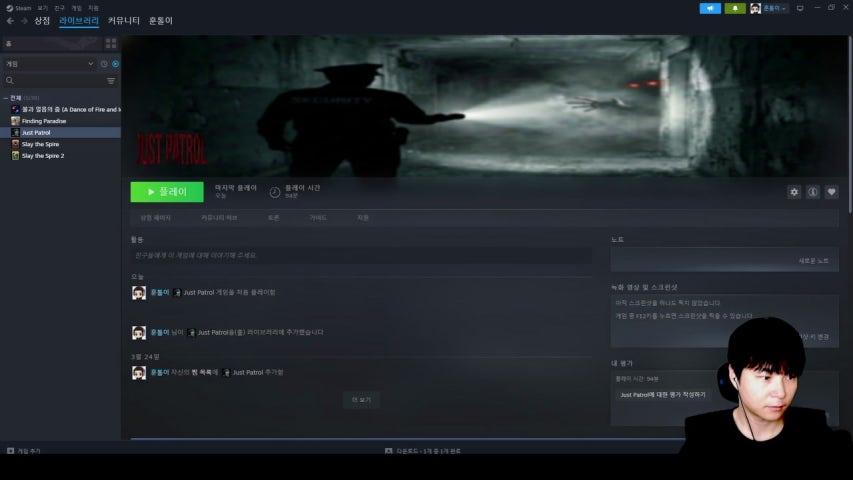
Task: Click avatar beside wishlist activity on 3월 24일
Action: [x=139, y=373]
